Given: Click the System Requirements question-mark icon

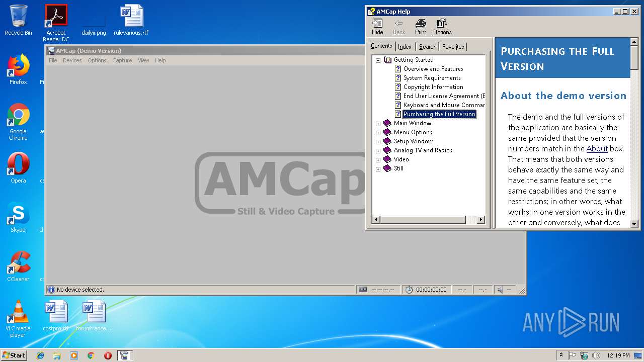Looking at the screenshot, I should coord(398,78).
